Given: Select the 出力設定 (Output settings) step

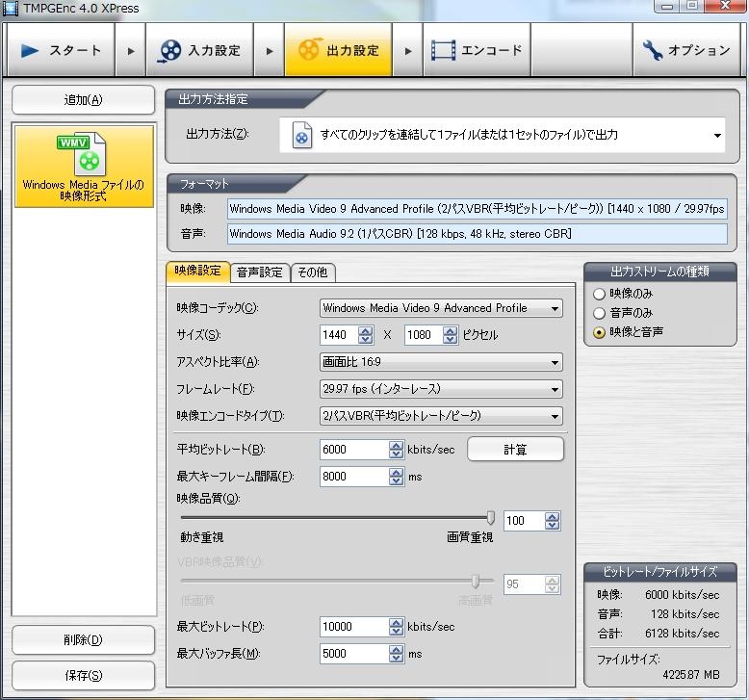Looking at the screenshot, I should pyautogui.click(x=338, y=50).
